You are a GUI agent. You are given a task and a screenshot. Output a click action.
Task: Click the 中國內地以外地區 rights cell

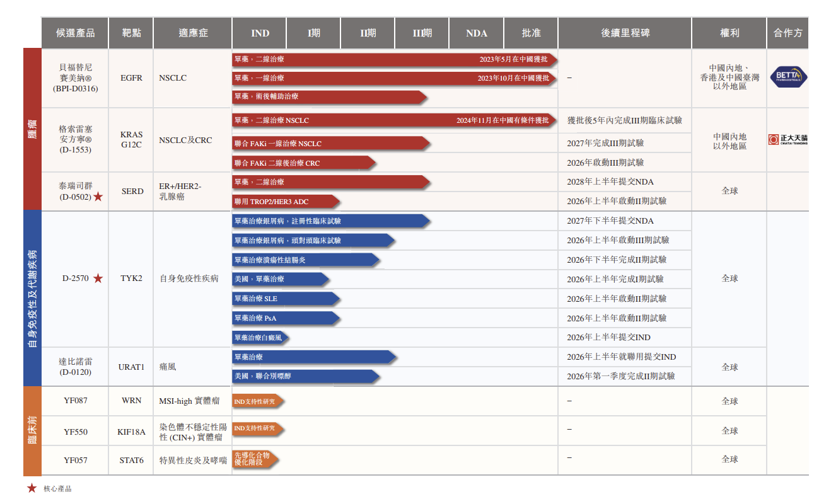click(x=729, y=141)
